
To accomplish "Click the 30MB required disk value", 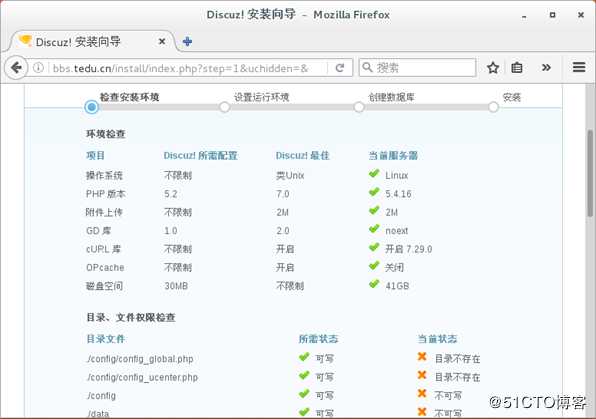I will pos(176,286).
